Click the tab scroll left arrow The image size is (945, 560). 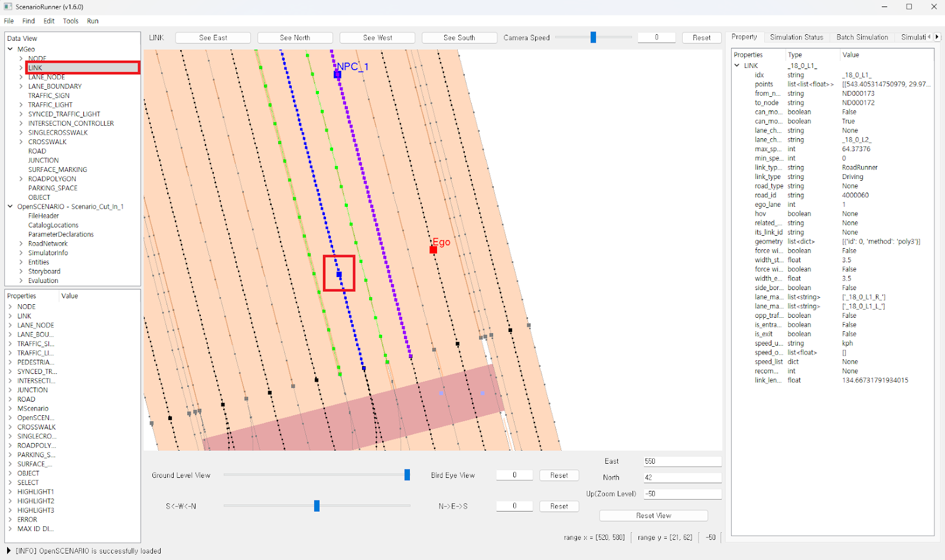click(x=929, y=37)
